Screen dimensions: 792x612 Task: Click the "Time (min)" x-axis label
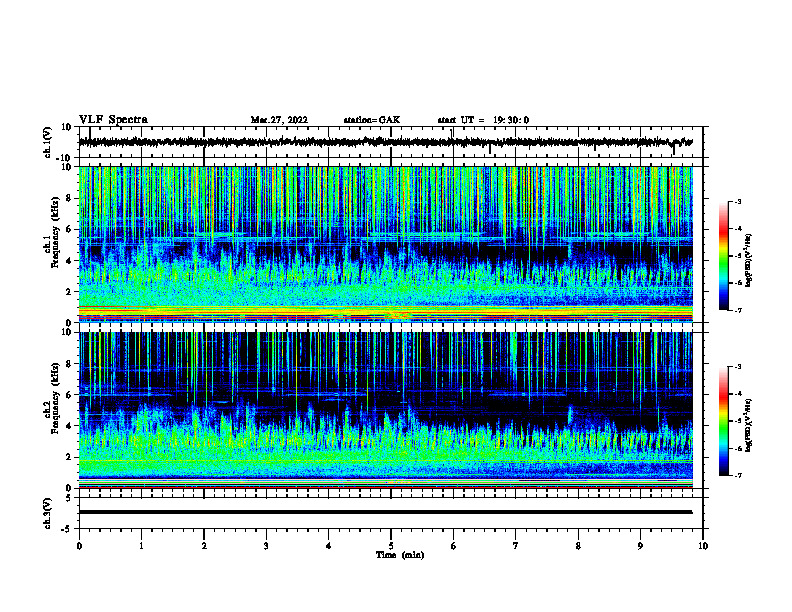point(400,555)
